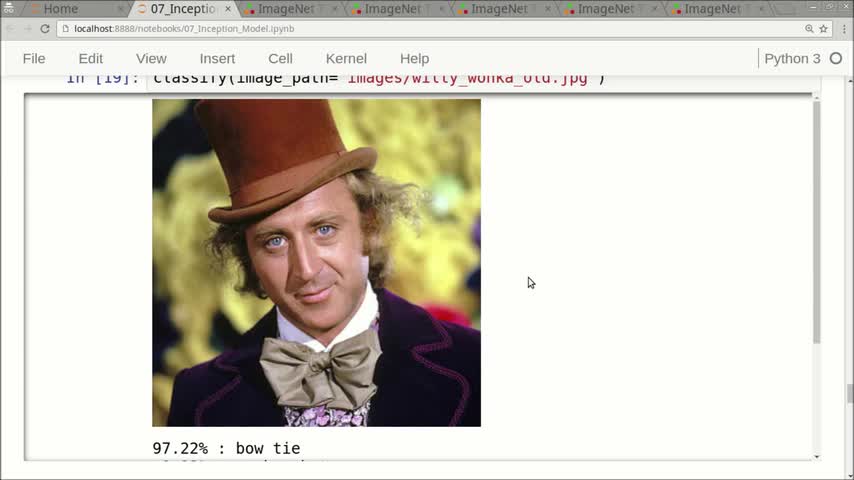Click the incognito icon at top-left corner
This screenshot has width=854, height=480.
(x=9, y=7)
